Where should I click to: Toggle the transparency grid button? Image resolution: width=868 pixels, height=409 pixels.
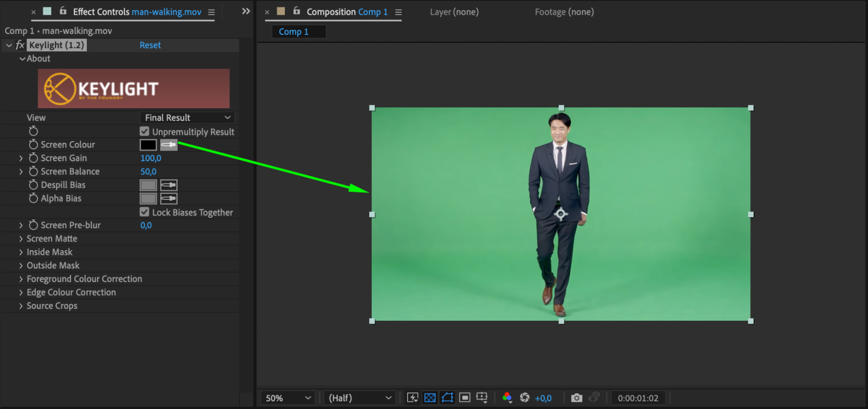[430, 398]
